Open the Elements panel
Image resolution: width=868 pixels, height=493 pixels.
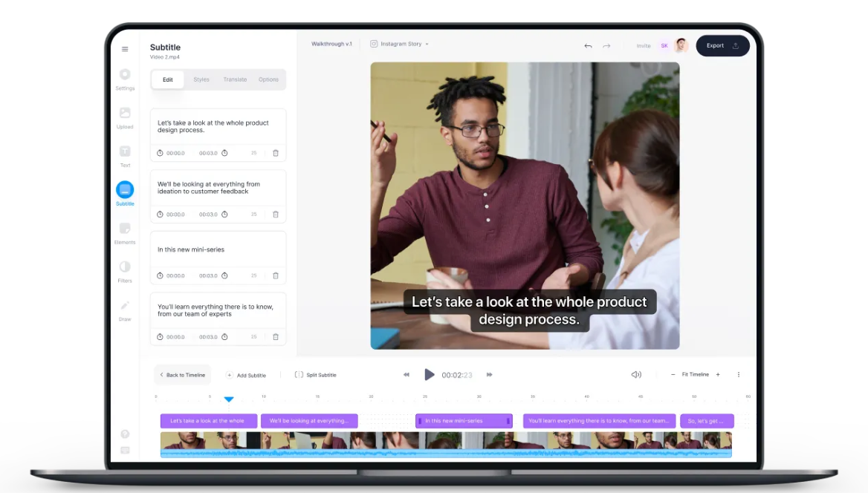[x=125, y=233]
